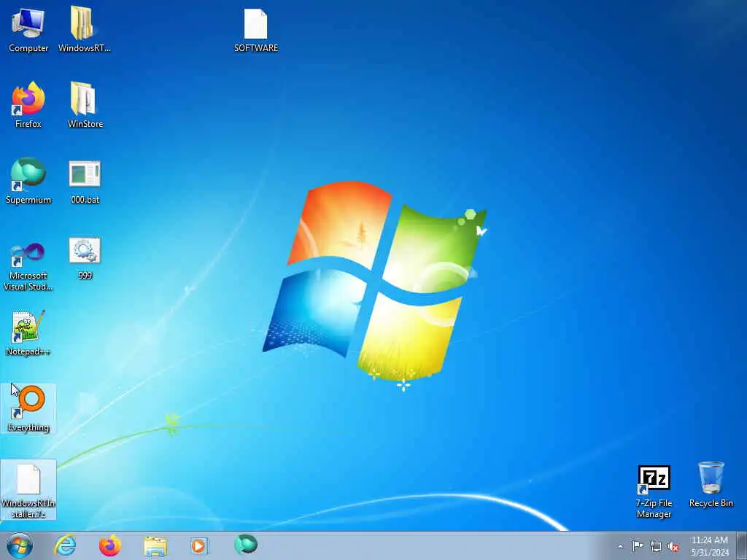Select the Recycle Bin icon
The height and width of the screenshot is (560, 747).
711,485
